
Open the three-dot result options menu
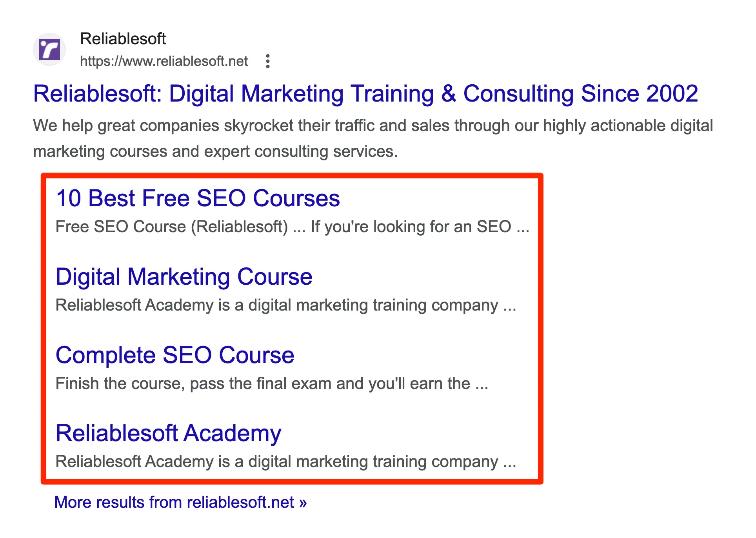click(x=268, y=62)
